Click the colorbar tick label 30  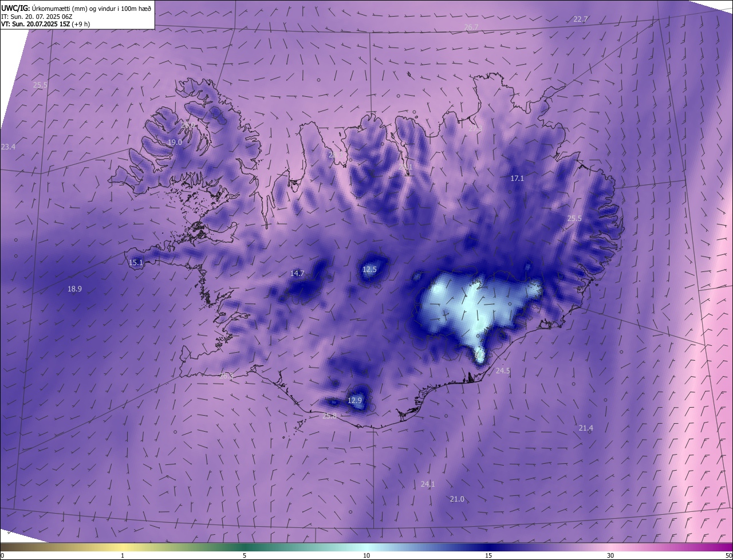610,555
